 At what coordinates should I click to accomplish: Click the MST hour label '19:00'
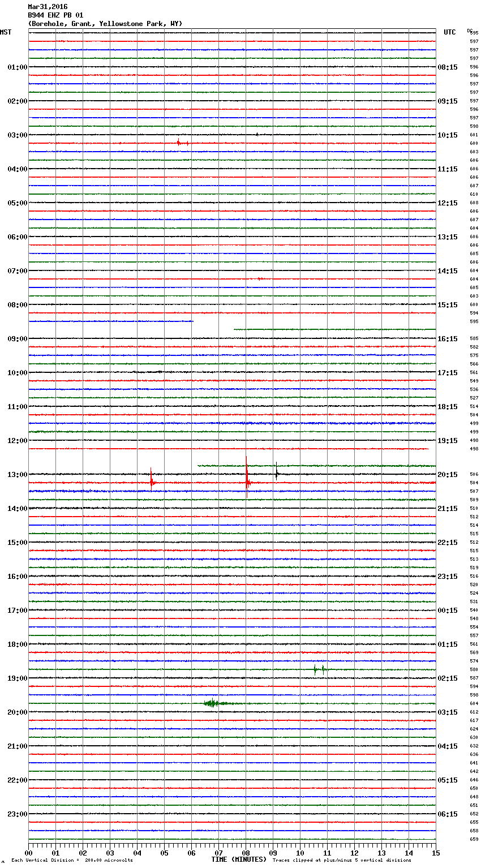tap(18, 678)
